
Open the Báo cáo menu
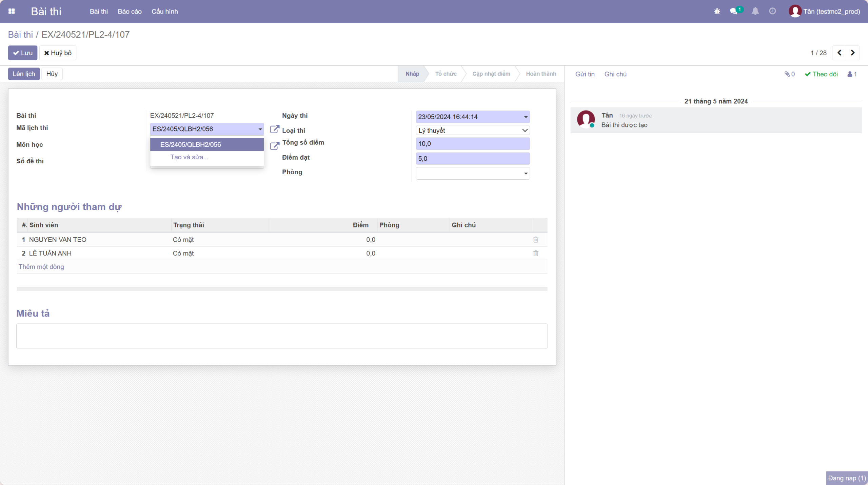tap(130, 12)
